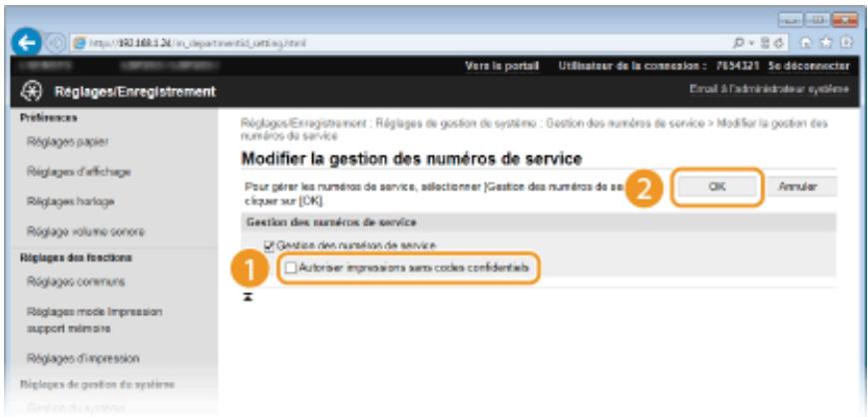Click the Utilisateur de la connexion text
This screenshot has width=868, height=417.
tap(633, 66)
